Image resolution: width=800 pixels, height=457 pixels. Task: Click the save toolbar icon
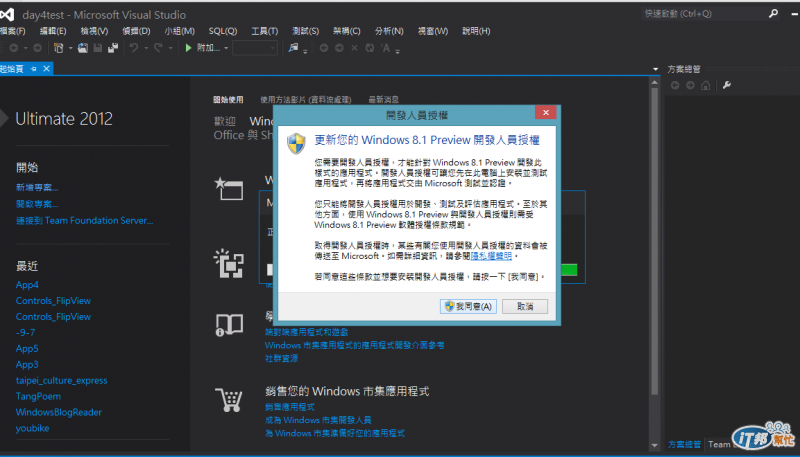tap(98, 48)
